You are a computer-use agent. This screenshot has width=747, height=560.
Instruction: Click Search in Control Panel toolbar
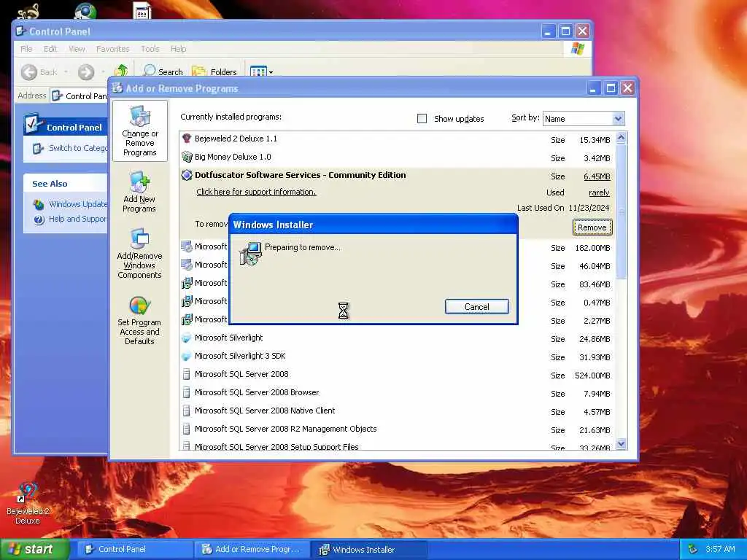pos(163,72)
